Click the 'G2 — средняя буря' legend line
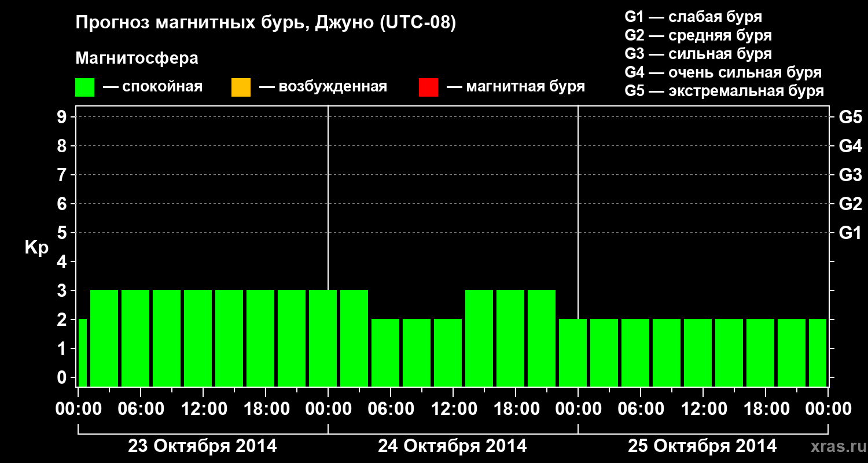The height and width of the screenshot is (463, 868). point(698,35)
